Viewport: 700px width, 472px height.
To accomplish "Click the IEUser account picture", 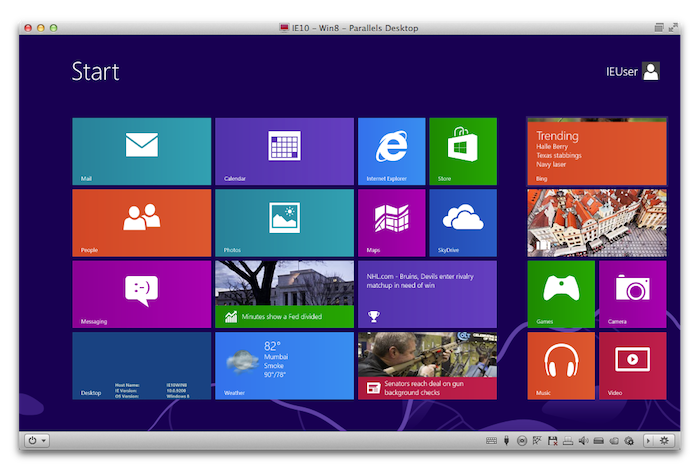I will [x=651, y=71].
